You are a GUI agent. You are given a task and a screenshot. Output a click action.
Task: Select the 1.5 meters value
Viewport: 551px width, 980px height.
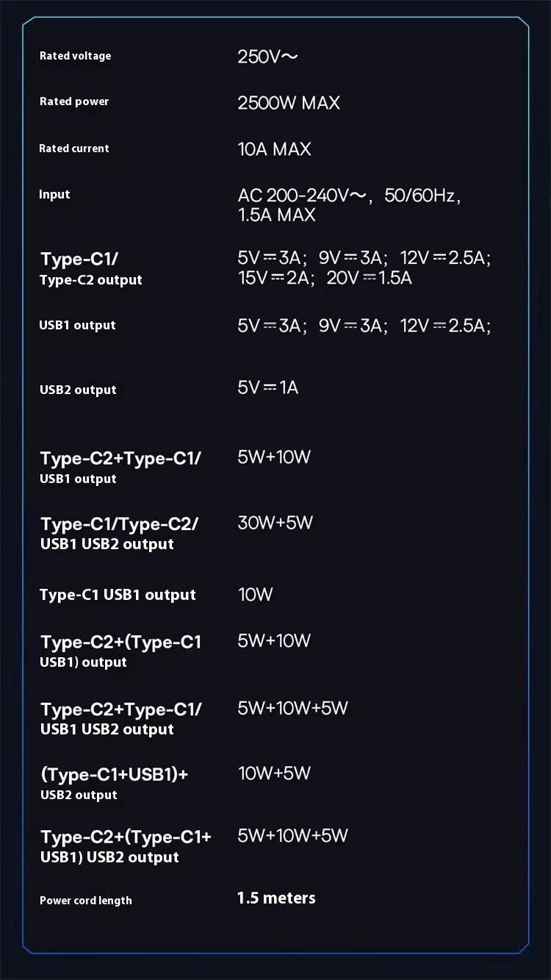click(276, 898)
